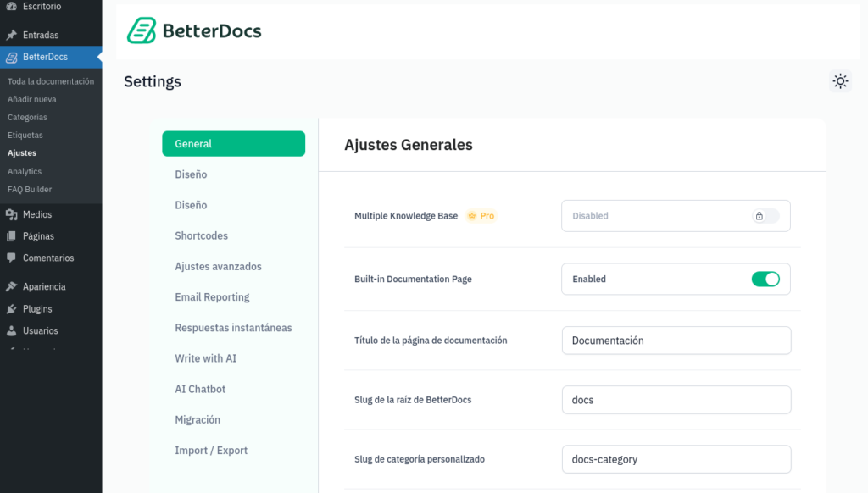Click the Apariencia paintbrush icon
This screenshot has height=493, width=868.
click(x=12, y=286)
